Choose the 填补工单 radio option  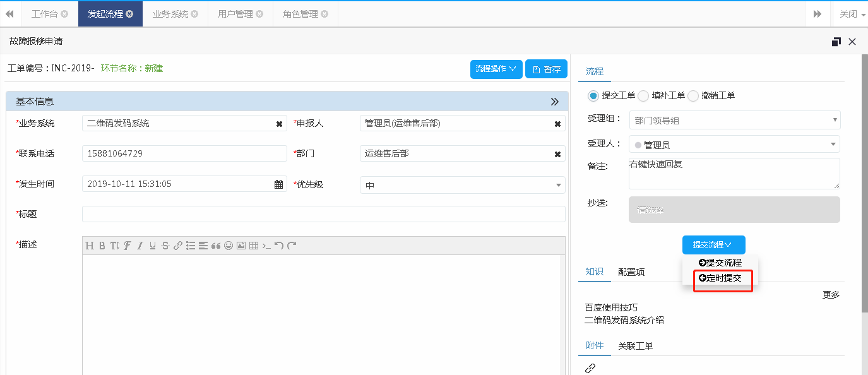(642, 95)
